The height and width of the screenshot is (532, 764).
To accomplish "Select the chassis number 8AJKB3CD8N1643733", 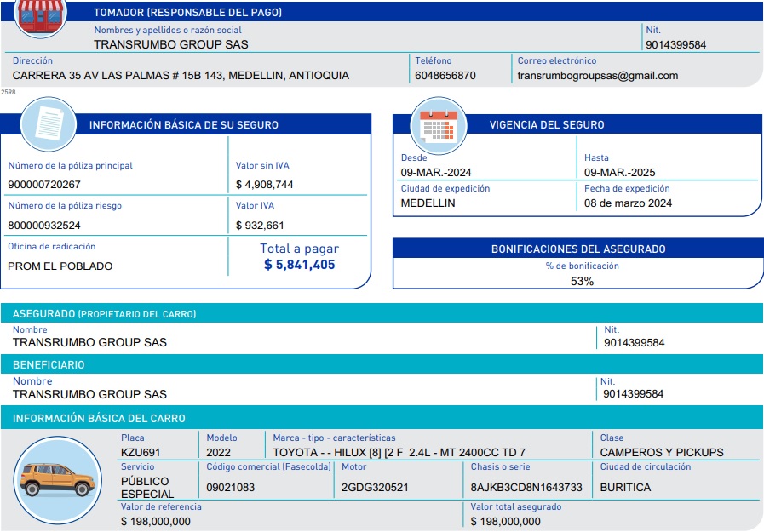I will (526, 488).
